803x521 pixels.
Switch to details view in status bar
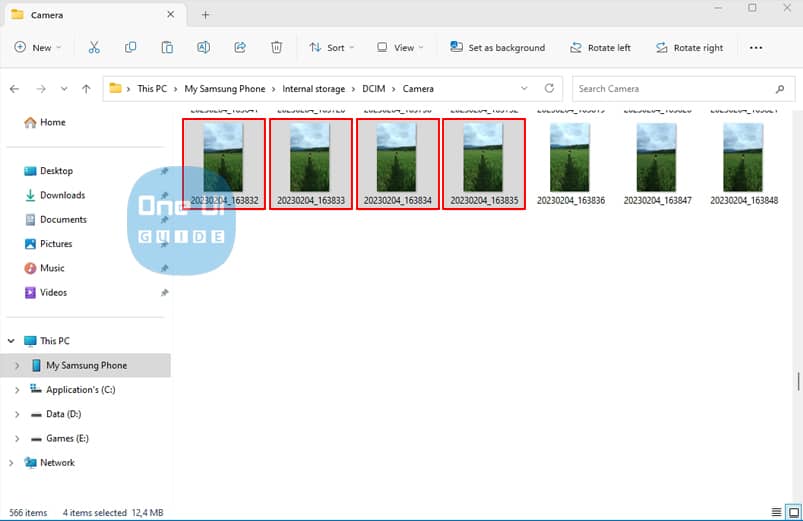click(778, 512)
